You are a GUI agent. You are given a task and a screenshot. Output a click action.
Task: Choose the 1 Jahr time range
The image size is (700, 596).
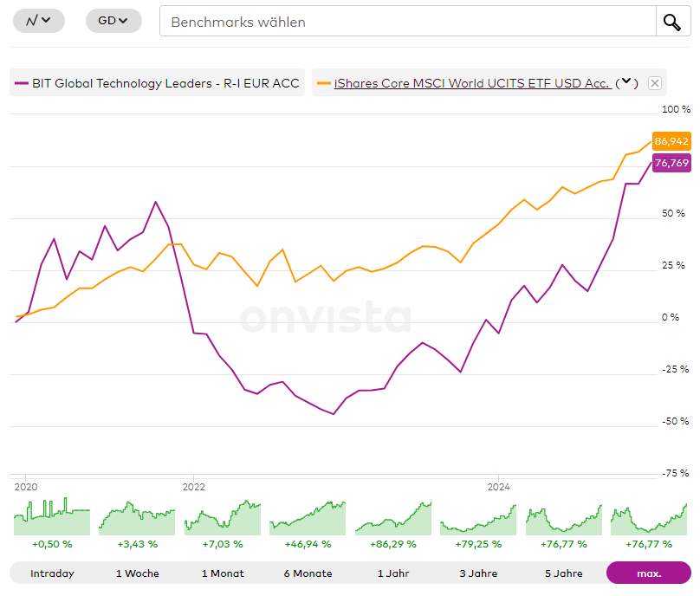coord(393,573)
